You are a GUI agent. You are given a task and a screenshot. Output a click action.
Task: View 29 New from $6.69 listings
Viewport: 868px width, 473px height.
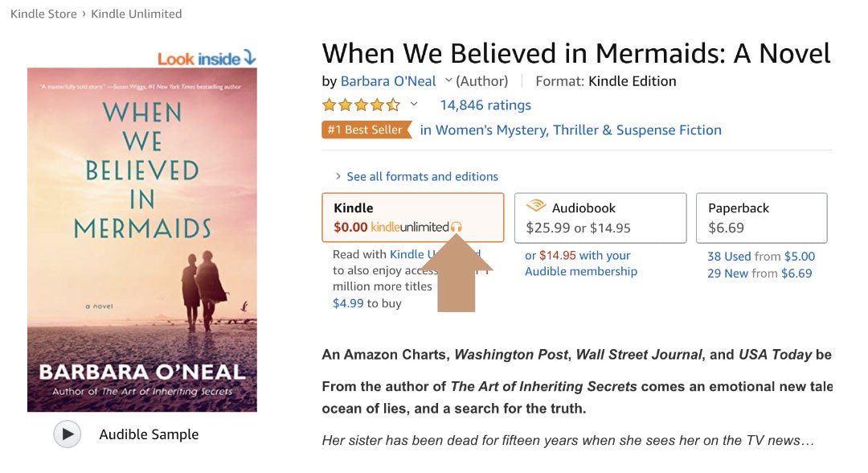759,273
